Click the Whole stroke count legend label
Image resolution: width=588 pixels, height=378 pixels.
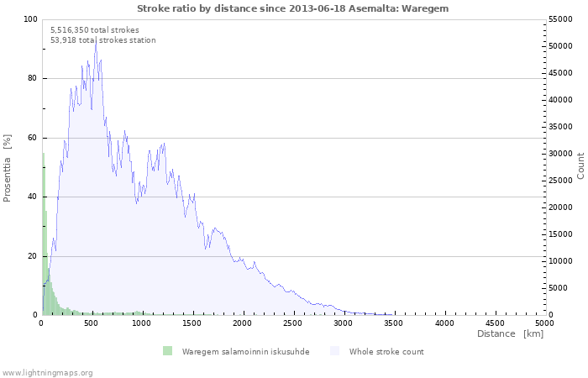(386, 352)
